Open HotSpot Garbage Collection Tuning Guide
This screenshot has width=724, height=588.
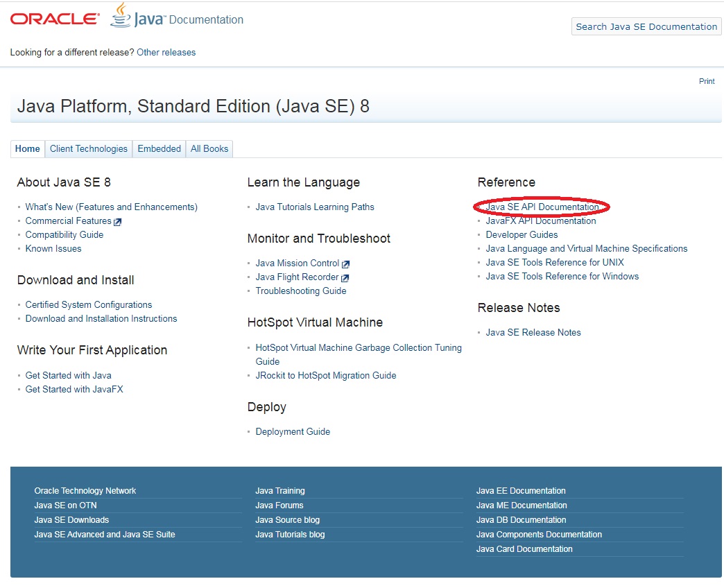pyautogui.click(x=359, y=355)
